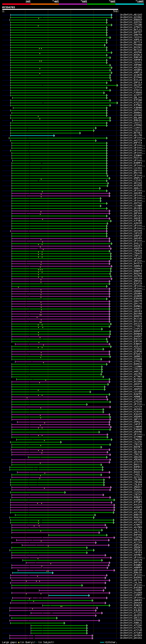Click the cyan alignment bar for UniRef100_B9NJD0
This screenshot has width=146, height=644.
[33, 572]
